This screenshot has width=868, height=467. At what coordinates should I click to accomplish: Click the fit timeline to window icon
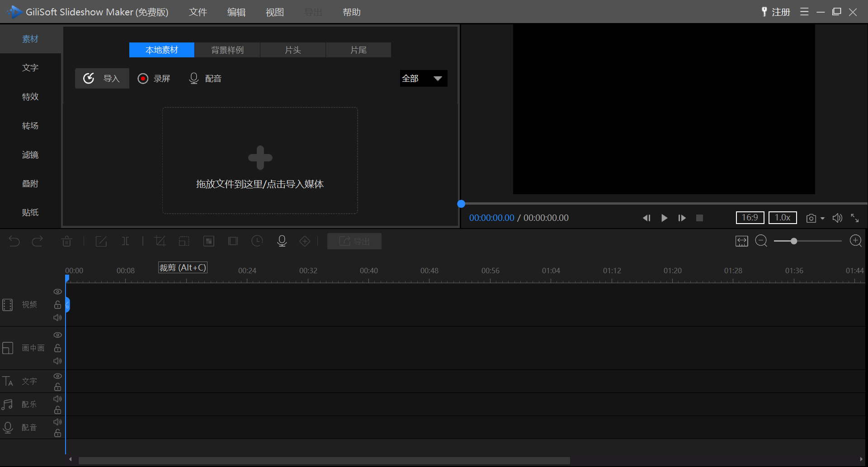742,241
